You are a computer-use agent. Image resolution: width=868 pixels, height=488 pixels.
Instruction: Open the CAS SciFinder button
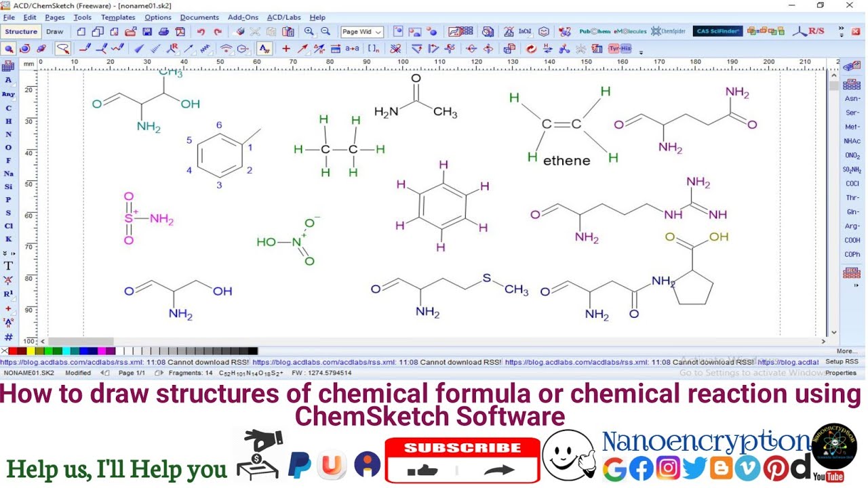pyautogui.click(x=717, y=31)
